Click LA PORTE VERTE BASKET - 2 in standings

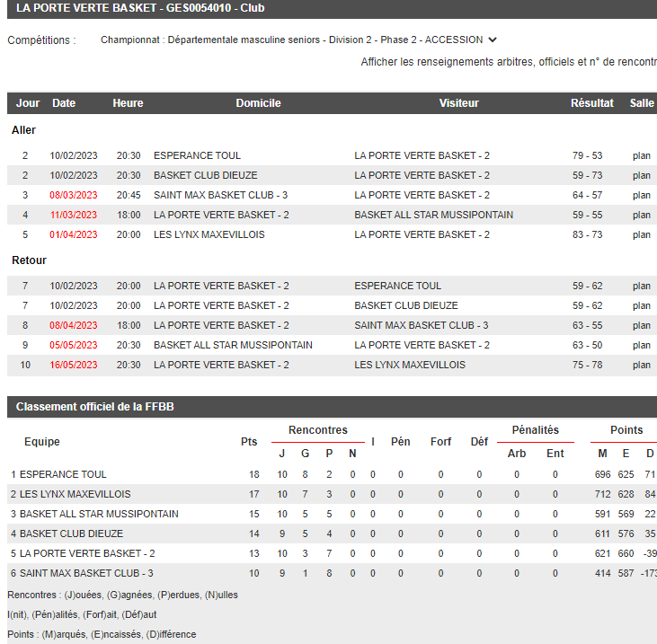pyautogui.click(x=87, y=553)
